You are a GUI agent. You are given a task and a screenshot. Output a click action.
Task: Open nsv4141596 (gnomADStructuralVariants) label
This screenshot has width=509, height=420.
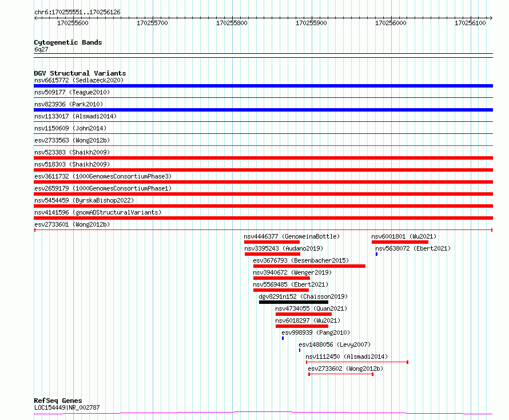pyautogui.click(x=98, y=212)
